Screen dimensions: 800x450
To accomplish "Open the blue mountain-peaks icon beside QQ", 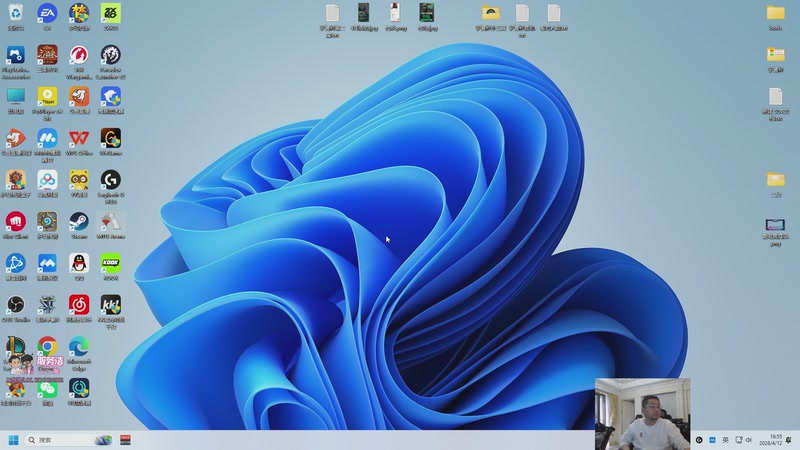I will click(47, 263).
